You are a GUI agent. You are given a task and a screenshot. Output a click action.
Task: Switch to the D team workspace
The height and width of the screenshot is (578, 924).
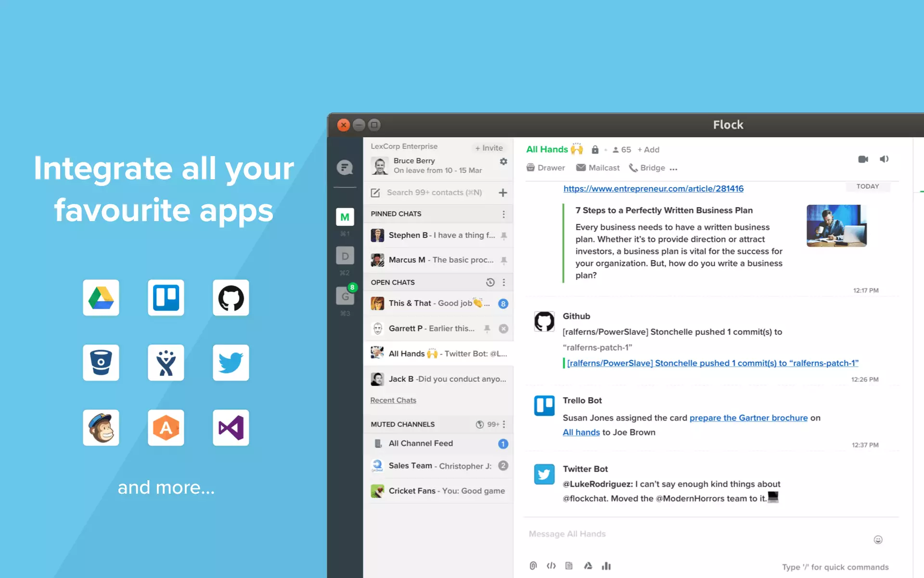click(345, 256)
